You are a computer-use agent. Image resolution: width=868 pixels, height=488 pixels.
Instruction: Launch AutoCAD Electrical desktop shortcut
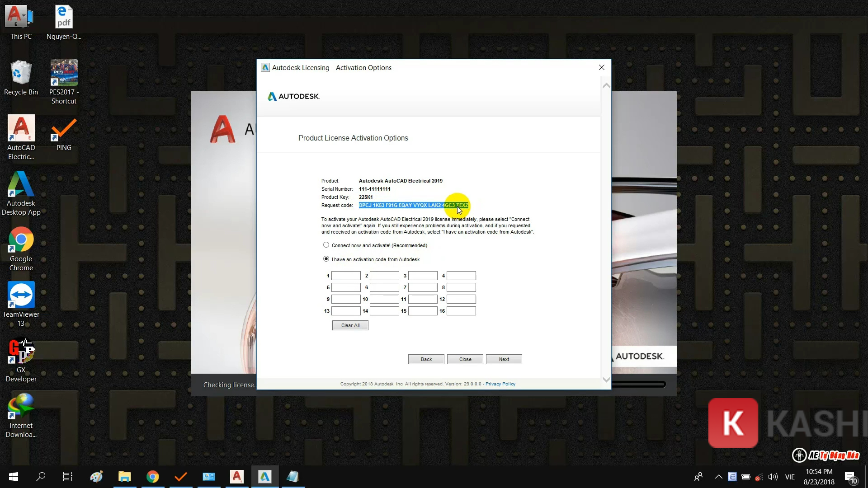pyautogui.click(x=21, y=138)
